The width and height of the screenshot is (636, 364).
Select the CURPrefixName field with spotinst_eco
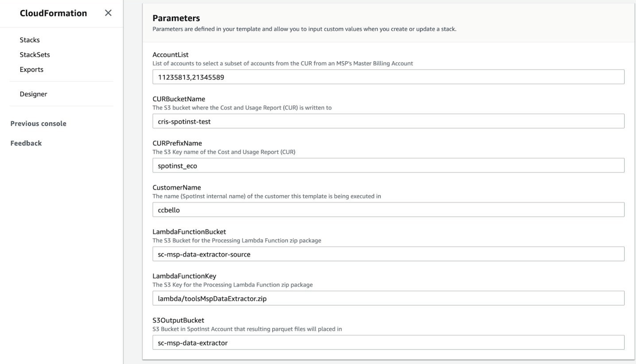(x=388, y=166)
